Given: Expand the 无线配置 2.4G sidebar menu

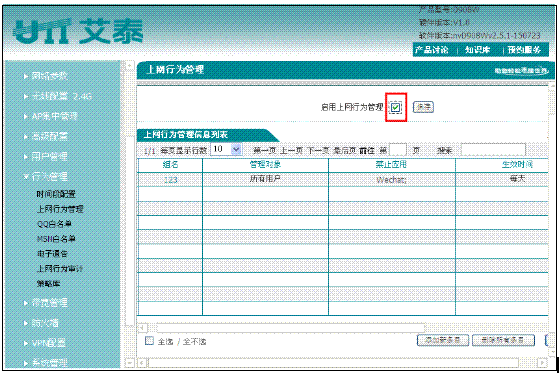Looking at the screenshot, I should 61,96.
